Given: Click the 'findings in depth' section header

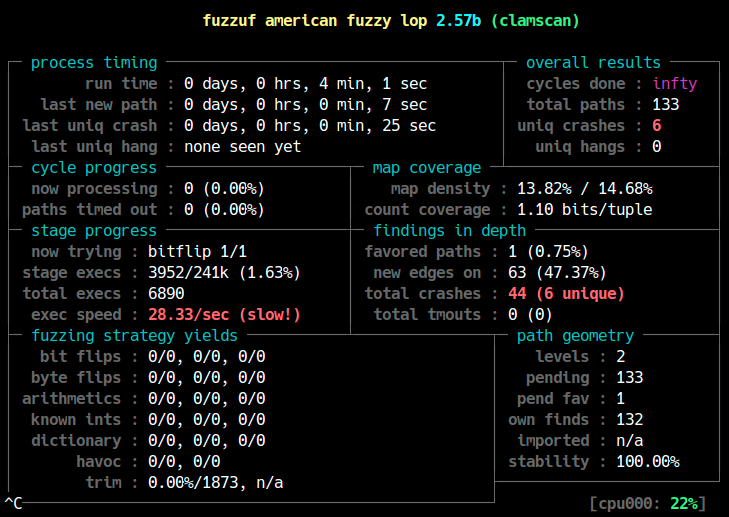Looking at the screenshot, I should tap(450, 231).
